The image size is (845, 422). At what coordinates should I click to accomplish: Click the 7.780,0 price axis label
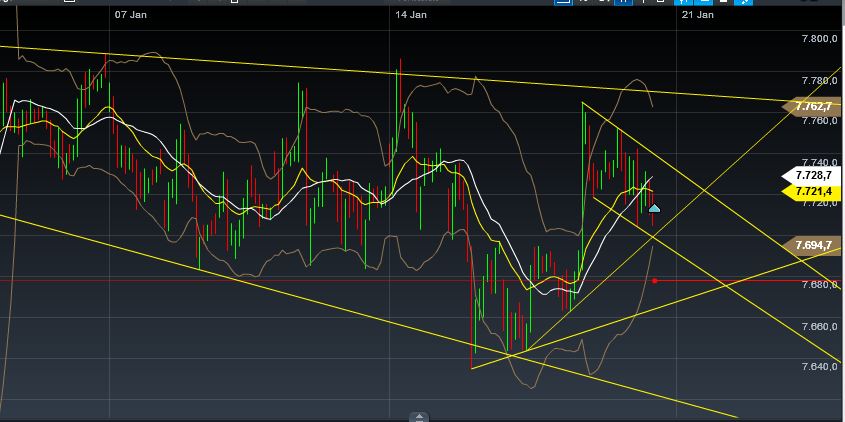(819, 80)
